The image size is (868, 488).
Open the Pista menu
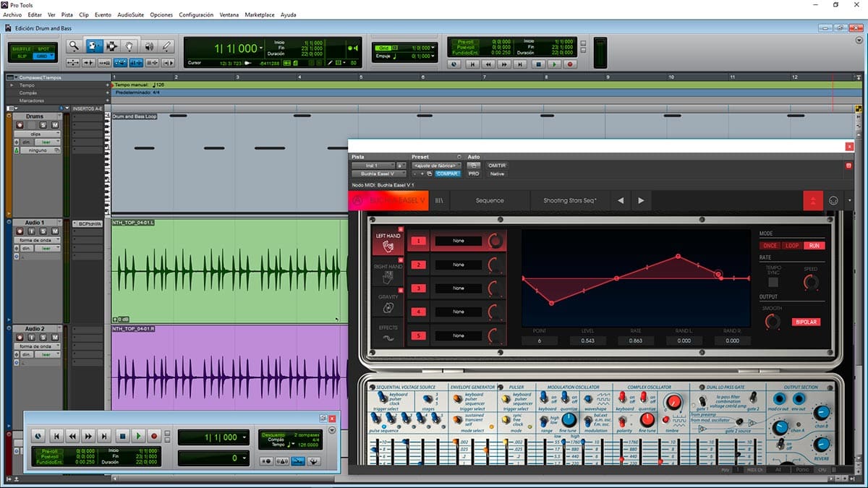[x=67, y=14]
